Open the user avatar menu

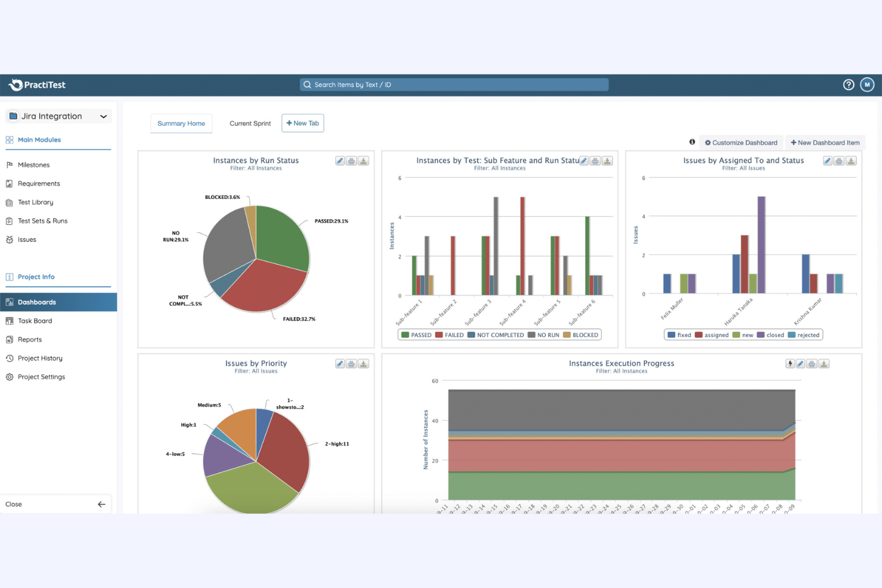pos(867,84)
